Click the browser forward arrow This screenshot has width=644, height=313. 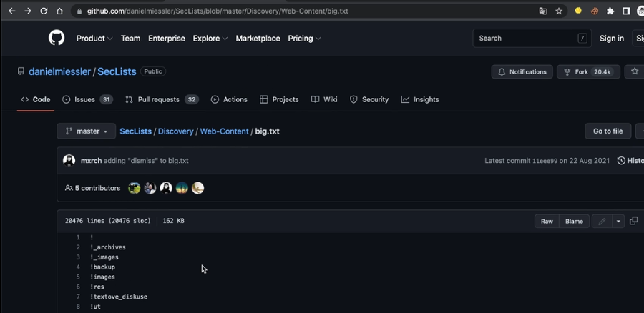(27, 11)
